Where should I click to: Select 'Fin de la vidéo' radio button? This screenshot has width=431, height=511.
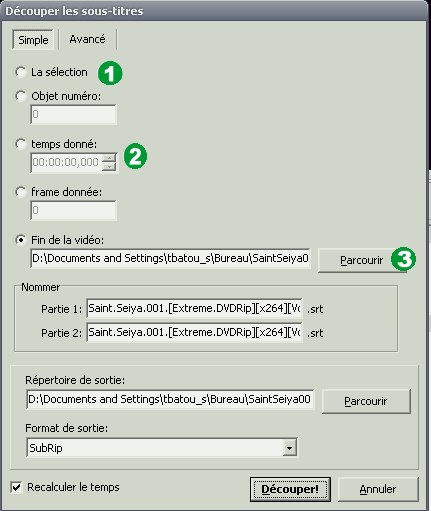coord(21,240)
